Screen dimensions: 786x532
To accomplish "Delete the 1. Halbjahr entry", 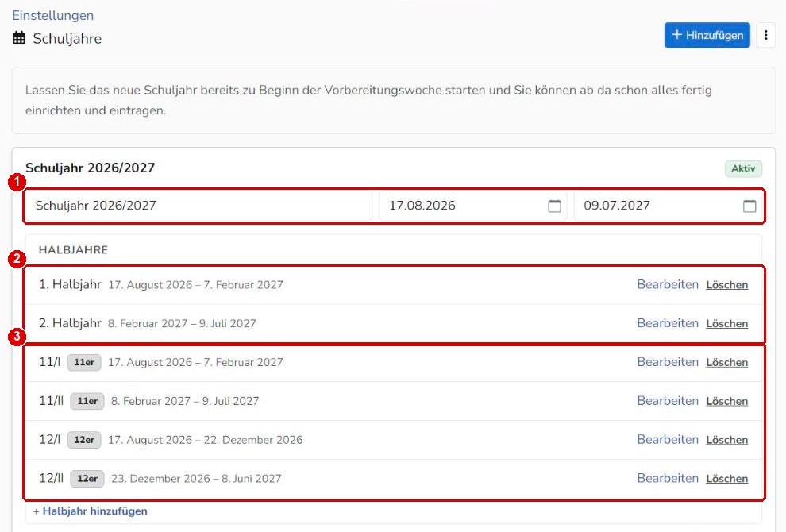I will (x=726, y=285).
